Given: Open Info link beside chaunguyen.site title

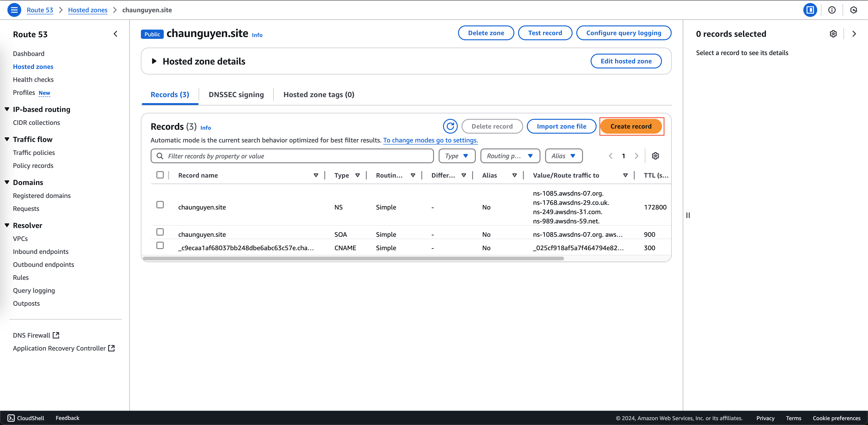Looking at the screenshot, I should click(257, 35).
